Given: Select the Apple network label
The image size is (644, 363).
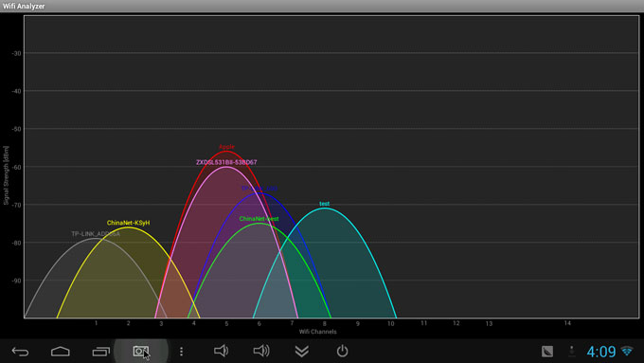Looking at the screenshot, I should [x=226, y=147].
